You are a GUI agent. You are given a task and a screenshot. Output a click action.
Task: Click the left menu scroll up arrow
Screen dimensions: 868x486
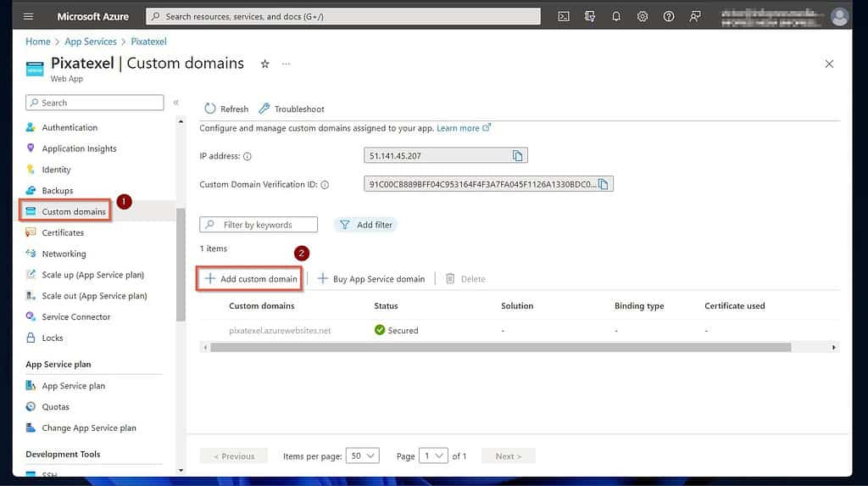coord(181,120)
